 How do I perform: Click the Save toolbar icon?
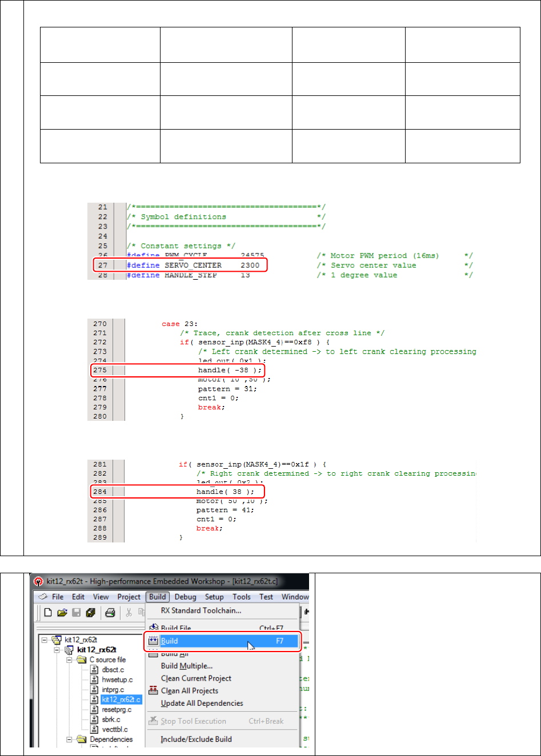76,613
